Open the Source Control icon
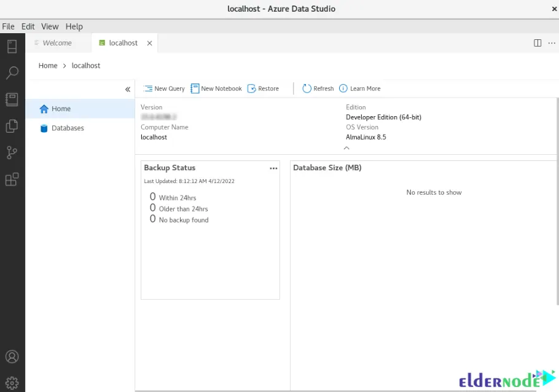Image resolution: width=559 pixels, height=392 pixels. click(x=12, y=152)
